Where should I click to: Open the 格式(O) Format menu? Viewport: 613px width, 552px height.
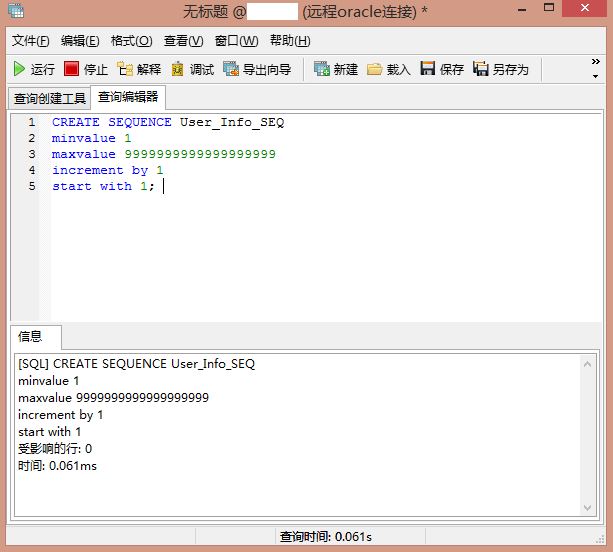pos(131,41)
